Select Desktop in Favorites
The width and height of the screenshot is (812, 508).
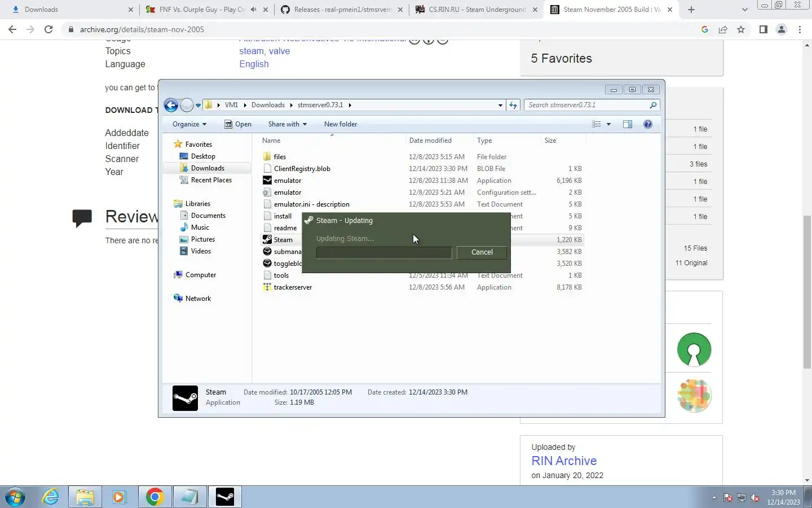[202, 156]
